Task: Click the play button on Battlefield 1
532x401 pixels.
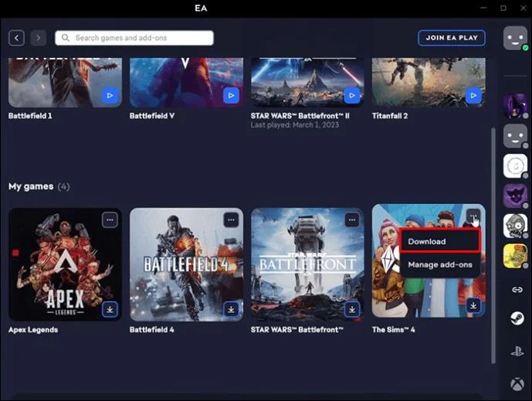Action: [110, 95]
